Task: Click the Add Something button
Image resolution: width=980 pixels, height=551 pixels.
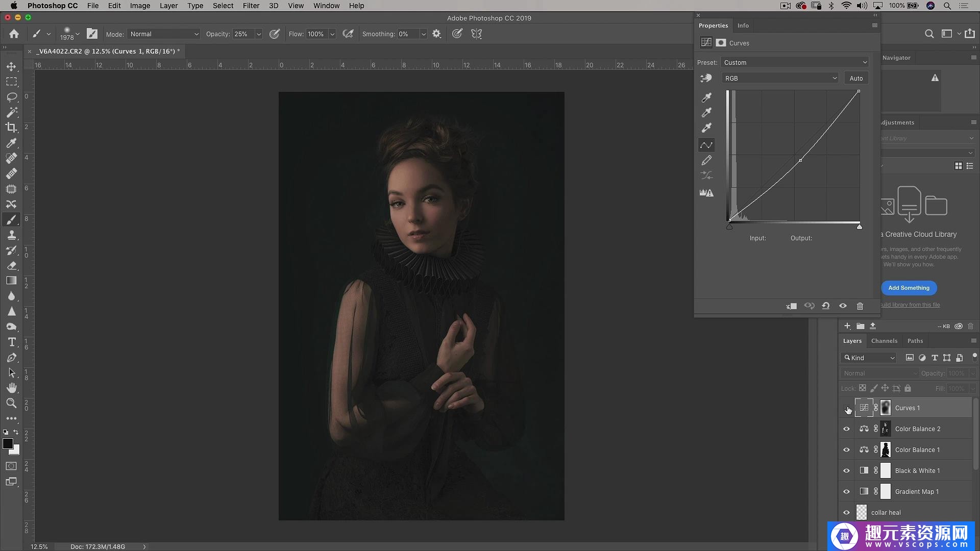Action: [909, 288]
